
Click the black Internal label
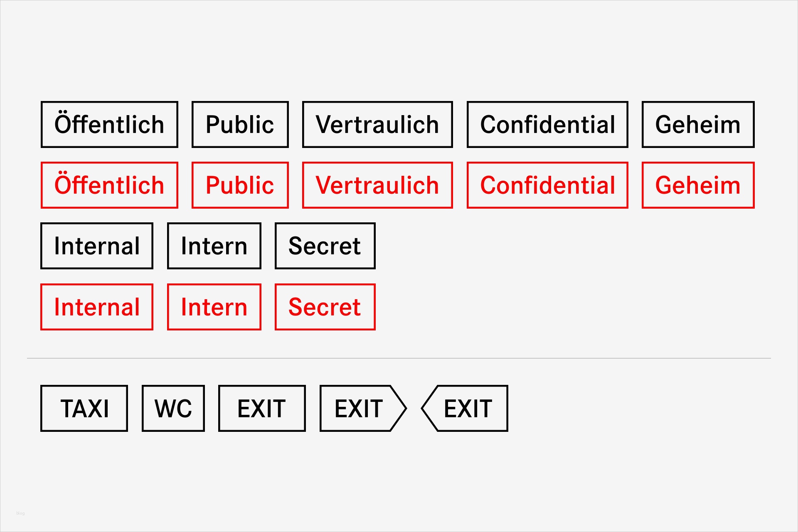[97, 246]
